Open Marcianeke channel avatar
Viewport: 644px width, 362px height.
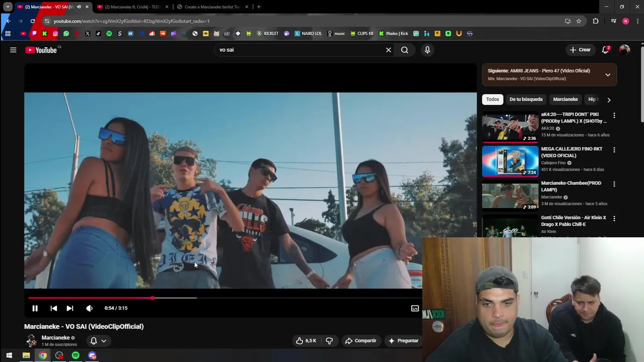click(31, 340)
